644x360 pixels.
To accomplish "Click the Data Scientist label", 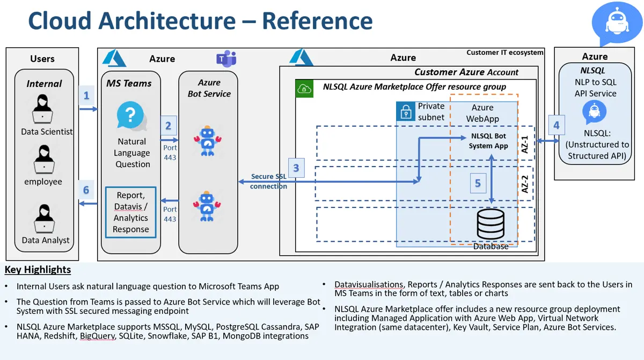I will pyautogui.click(x=47, y=132).
